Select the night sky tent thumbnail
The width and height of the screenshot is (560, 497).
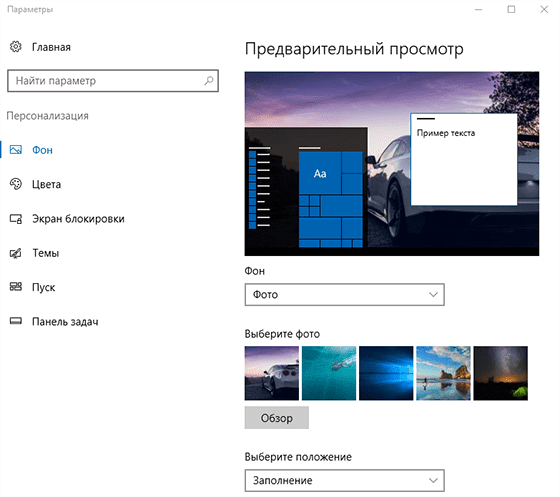500,373
